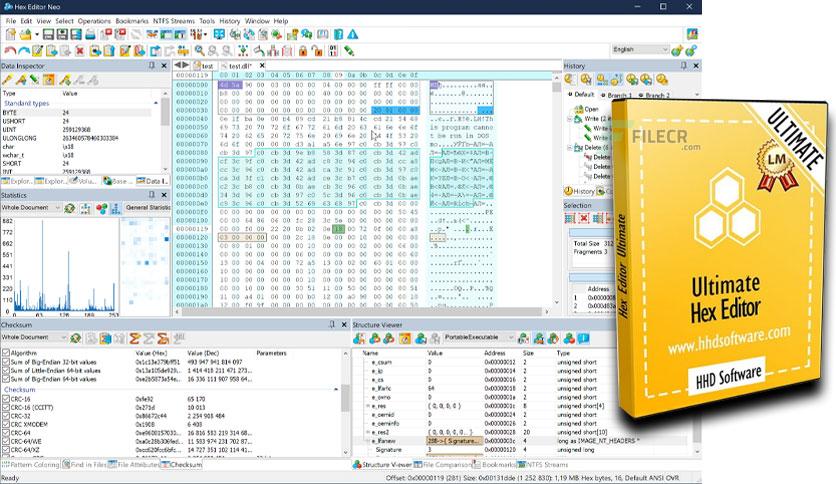Click the open book icon in main toolbar
The height and width of the screenshot is (484, 836).
323,35
